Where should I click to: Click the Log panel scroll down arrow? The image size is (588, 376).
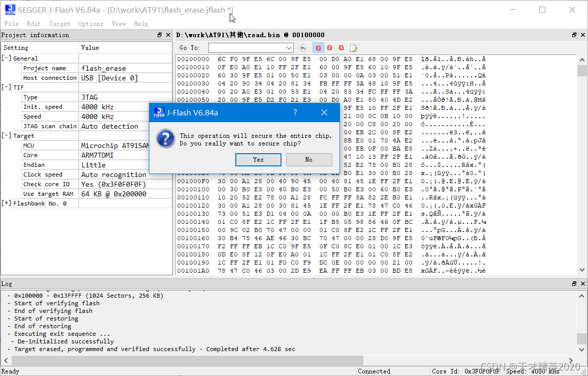click(x=582, y=350)
